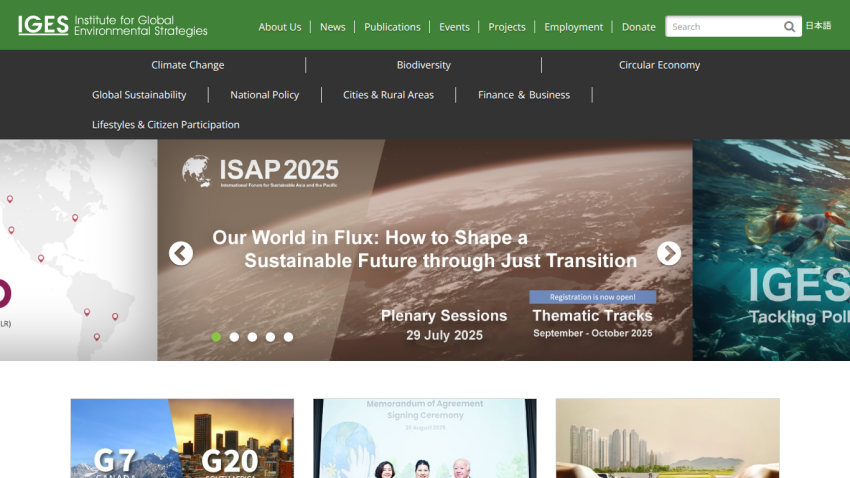Open the Publications menu item
This screenshot has height=478, width=850.
coord(392,27)
